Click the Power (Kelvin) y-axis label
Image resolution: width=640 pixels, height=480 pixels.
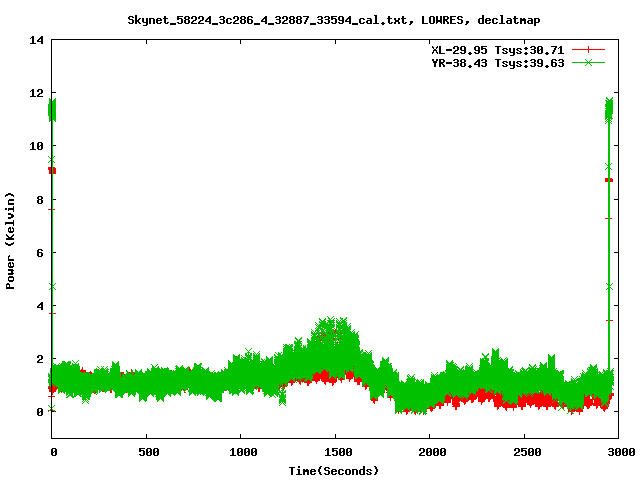click(10, 241)
